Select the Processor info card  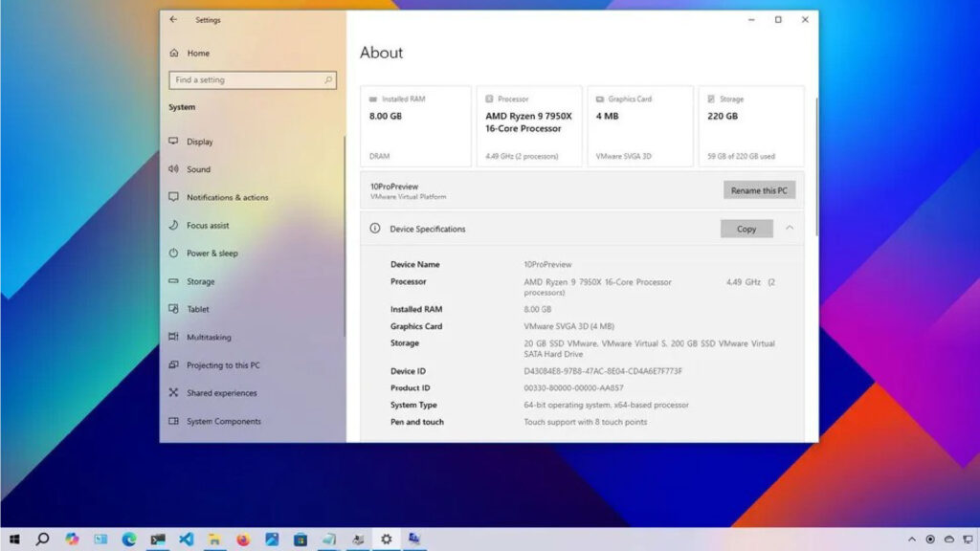[529, 126]
